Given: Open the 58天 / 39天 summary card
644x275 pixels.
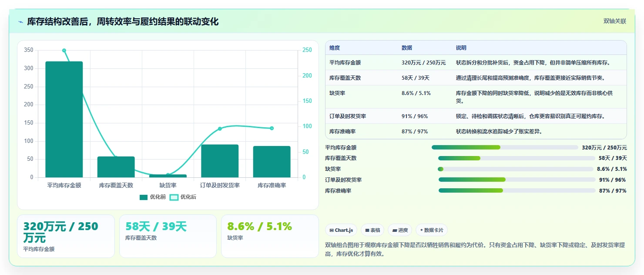Looking at the screenshot, I should coord(168,236).
